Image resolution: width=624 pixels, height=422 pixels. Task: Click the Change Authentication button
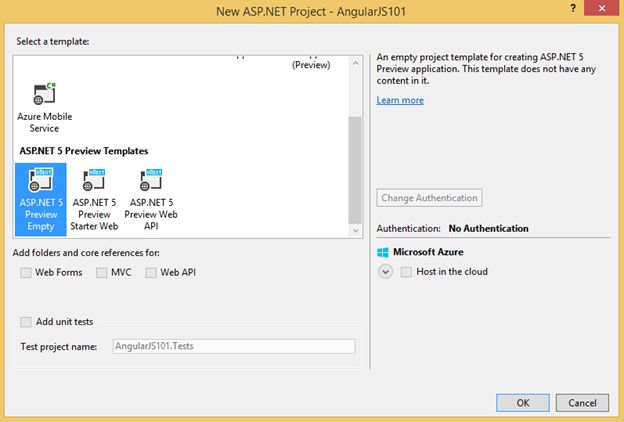pyautogui.click(x=429, y=198)
